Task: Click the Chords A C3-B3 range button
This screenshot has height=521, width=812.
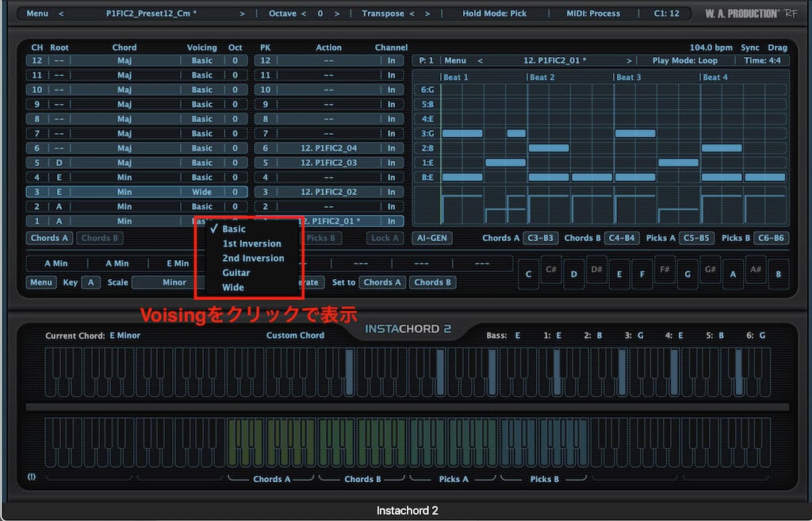Action: 542,237
